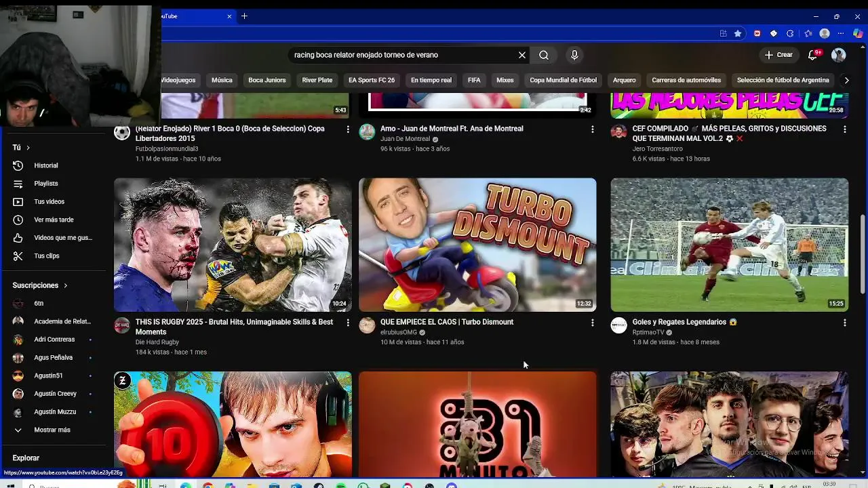Expand subscriptions with Mostrar más
The image size is (868, 488).
53,430
